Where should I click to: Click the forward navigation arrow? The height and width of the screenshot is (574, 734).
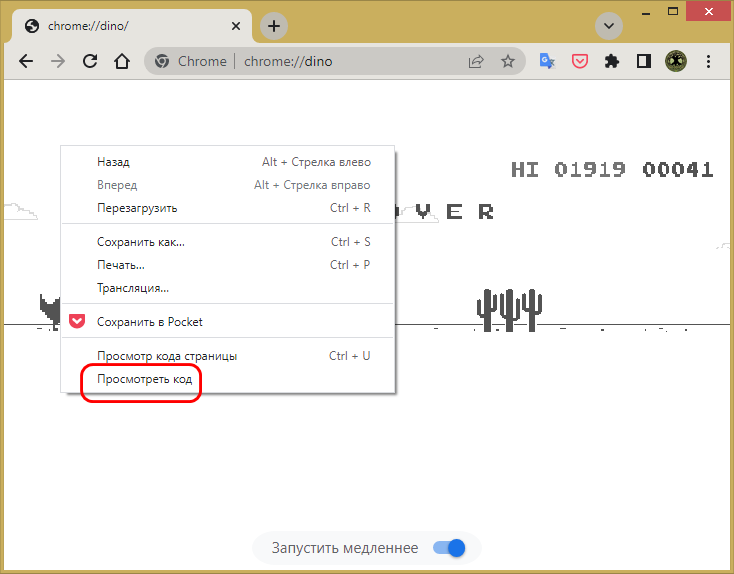pos(58,61)
